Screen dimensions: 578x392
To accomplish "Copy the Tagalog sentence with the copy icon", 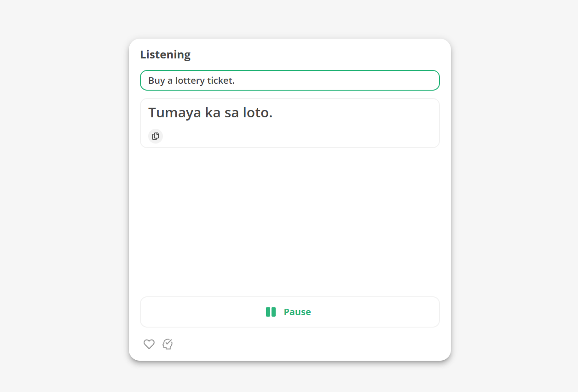I will click(x=156, y=136).
